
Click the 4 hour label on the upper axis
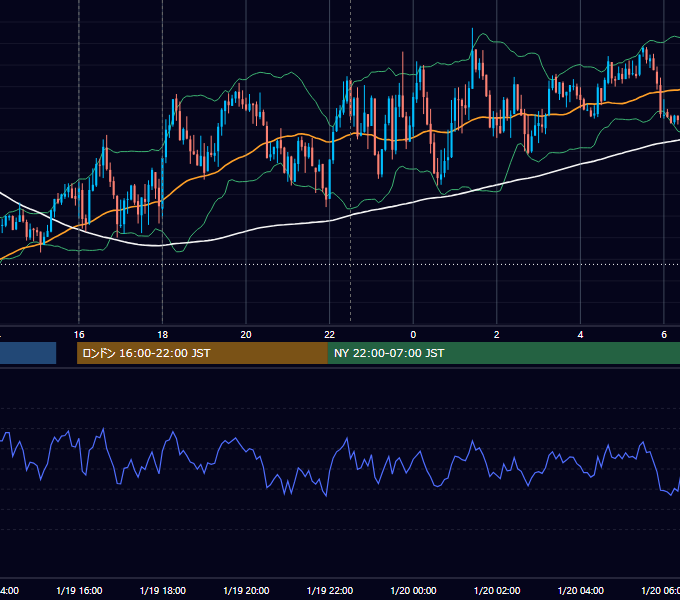580,335
